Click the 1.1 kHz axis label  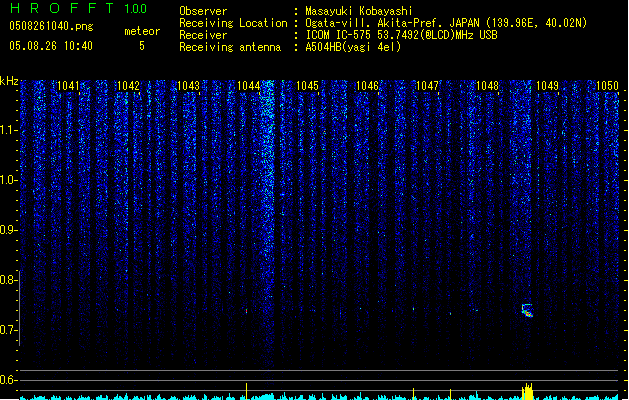[x=8, y=130]
